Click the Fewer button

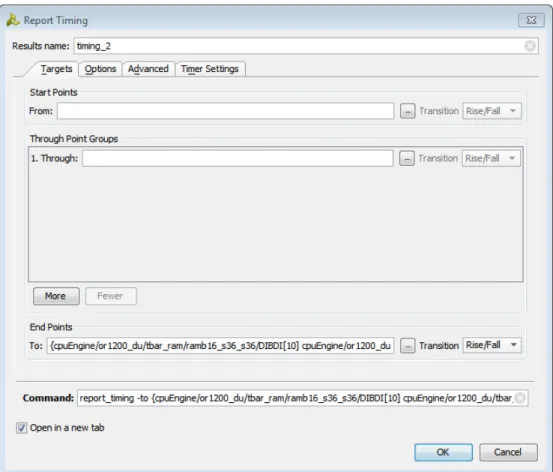(111, 296)
